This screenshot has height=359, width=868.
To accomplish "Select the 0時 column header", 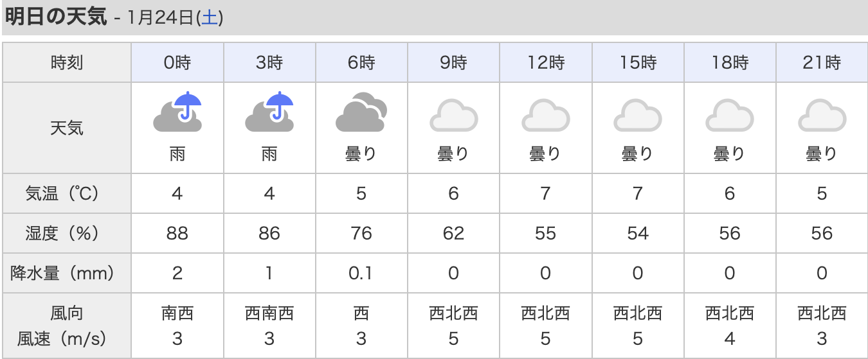I will pos(177,63).
